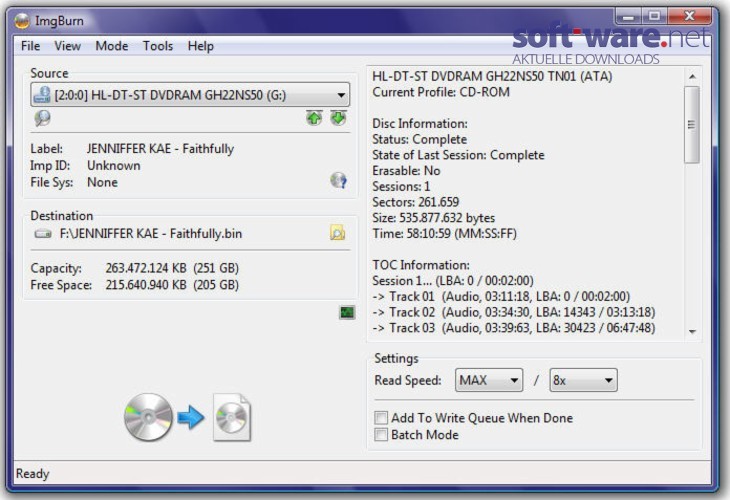Click the info panel scroll up arrow
This screenshot has width=730, height=500.
(692, 76)
